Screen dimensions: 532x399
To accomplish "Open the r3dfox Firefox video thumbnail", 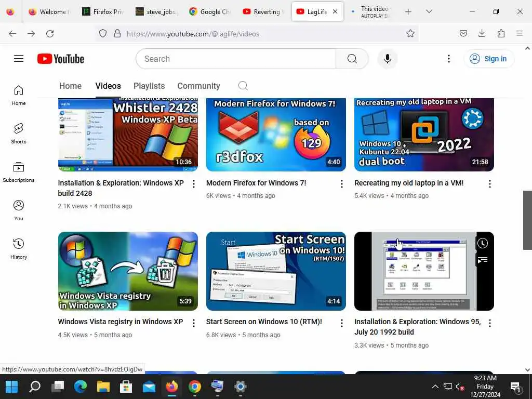I will pyautogui.click(x=276, y=135).
